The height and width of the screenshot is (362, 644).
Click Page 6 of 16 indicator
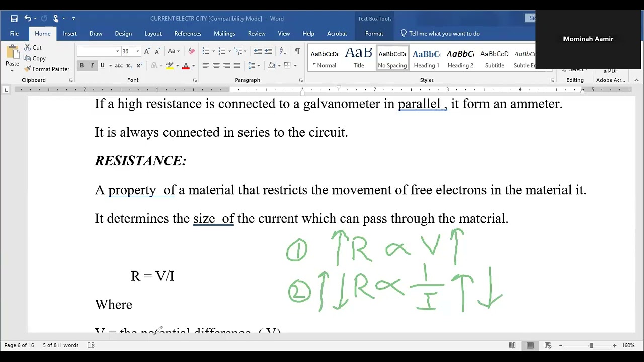[19, 345]
